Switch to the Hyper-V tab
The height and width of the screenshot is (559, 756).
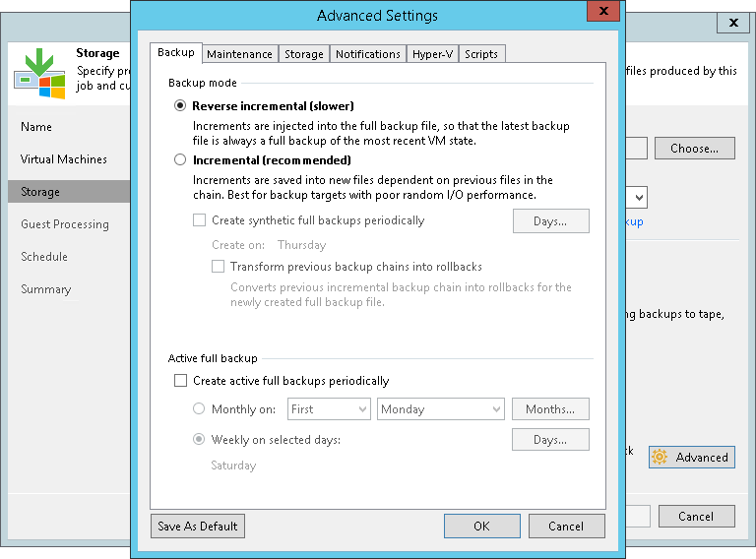pyautogui.click(x=431, y=54)
